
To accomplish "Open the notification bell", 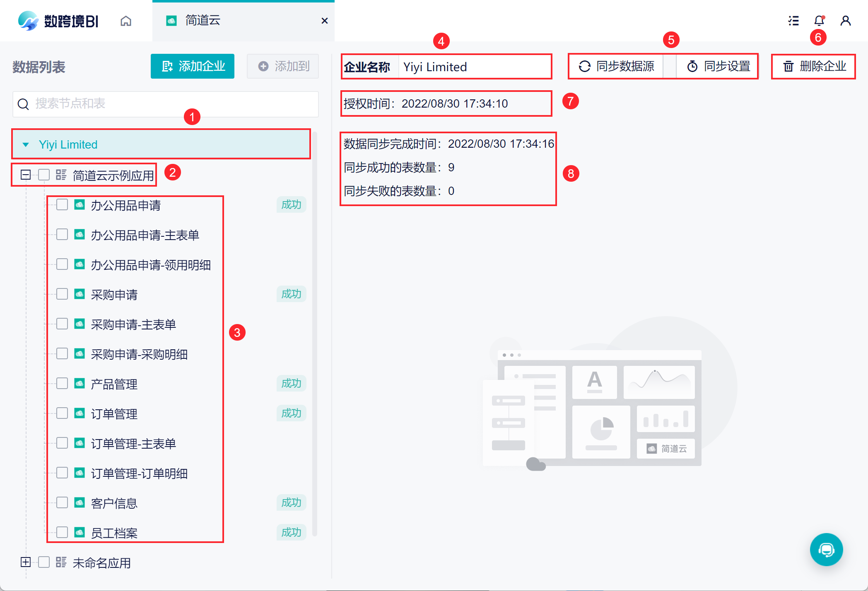I will point(819,21).
